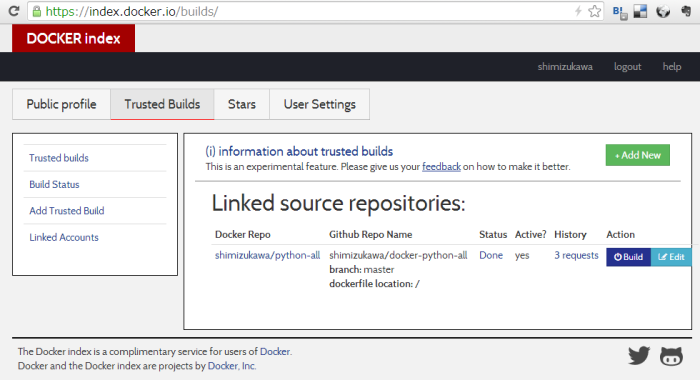
Task: Click the Status column header
Action: coord(493,234)
